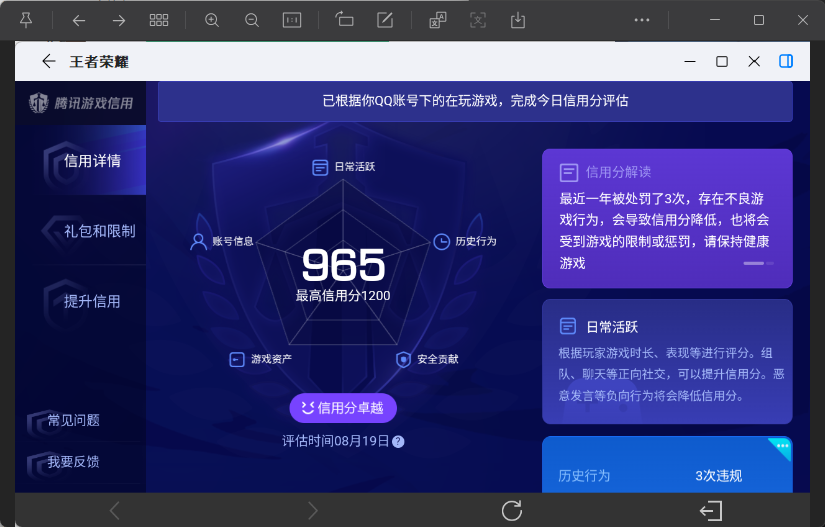Go to next image with right arrow
Viewport: 825px width, 527px height.
click(119, 21)
